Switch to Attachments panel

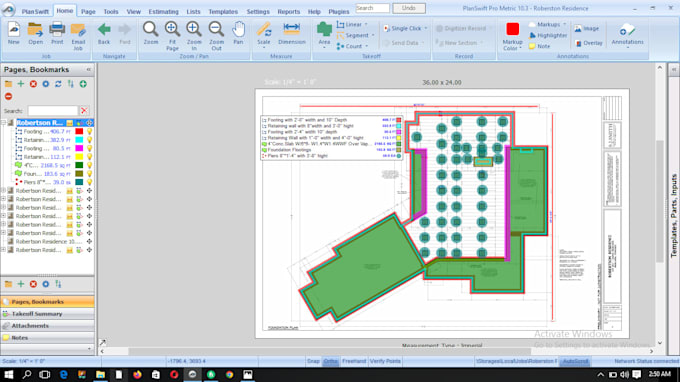tap(47, 326)
